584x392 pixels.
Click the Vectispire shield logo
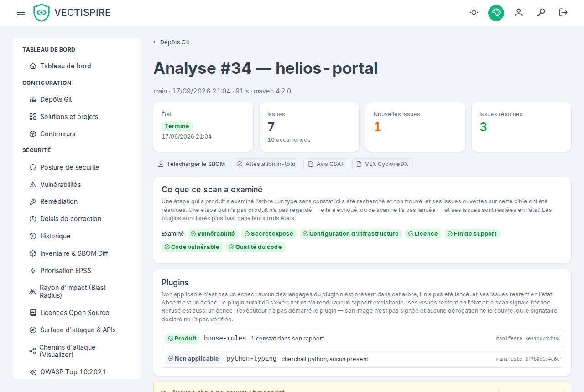tap(42, 13)
